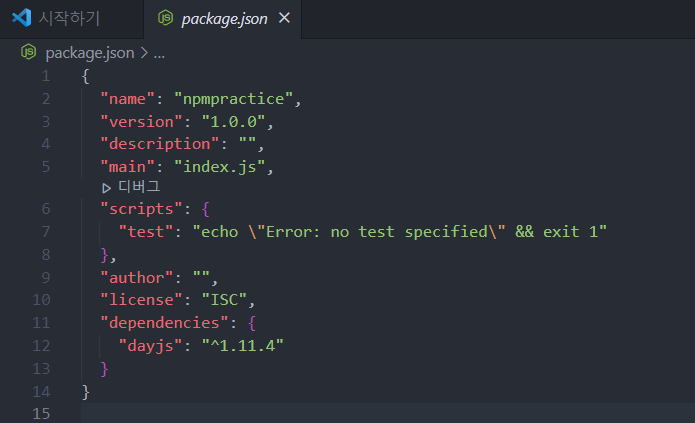Run the 디버그 code lens link

(x=139, y=187)
